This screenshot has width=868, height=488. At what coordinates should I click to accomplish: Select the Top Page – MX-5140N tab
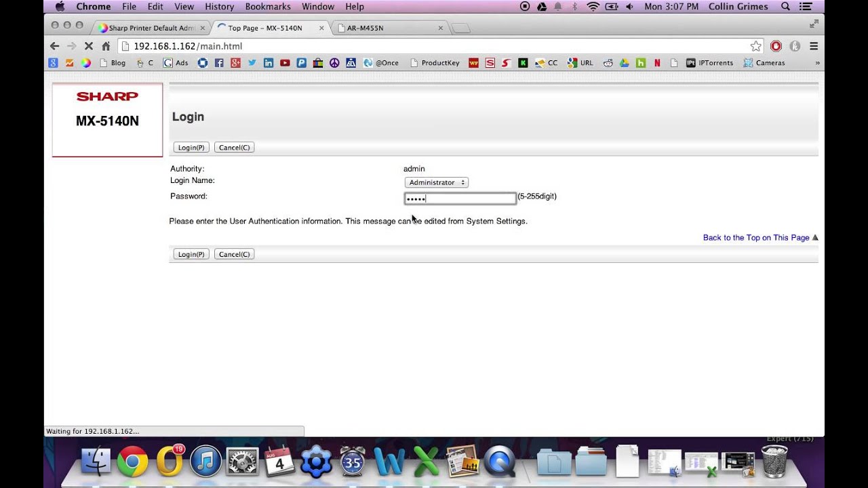click(x=270, y=28)
